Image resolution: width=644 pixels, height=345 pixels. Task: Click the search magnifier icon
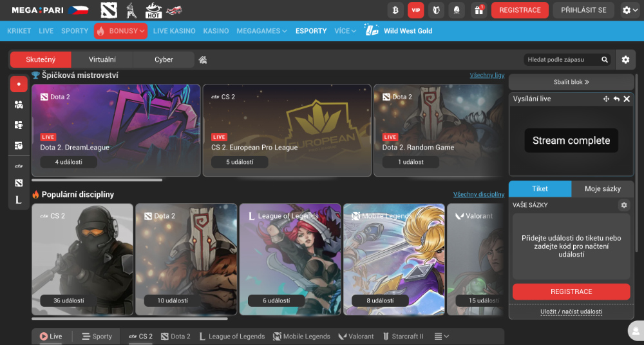pos(605,59)
